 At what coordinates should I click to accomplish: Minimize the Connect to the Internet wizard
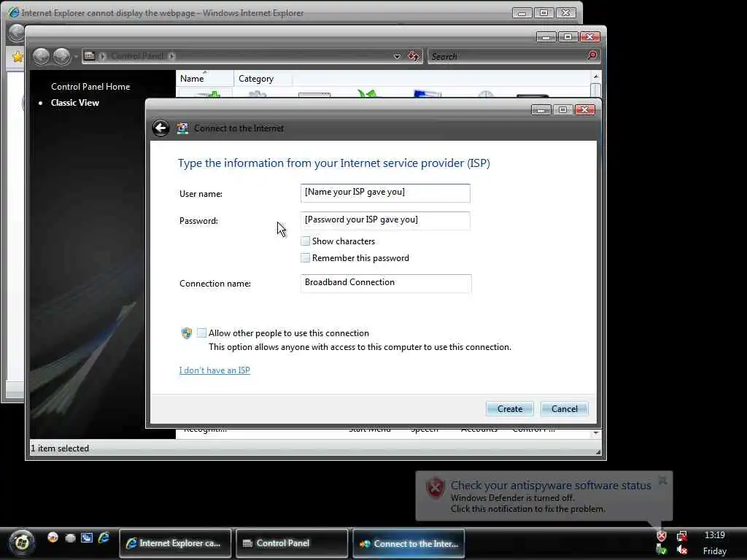(x=541, y=110)
